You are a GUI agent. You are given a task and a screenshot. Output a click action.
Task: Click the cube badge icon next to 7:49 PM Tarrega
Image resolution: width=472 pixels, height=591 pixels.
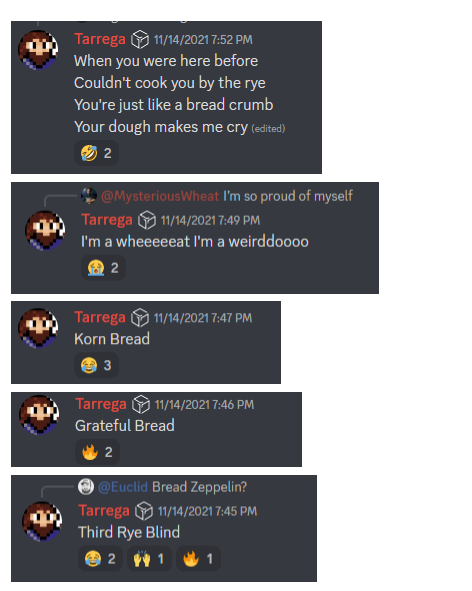(147, 220)
